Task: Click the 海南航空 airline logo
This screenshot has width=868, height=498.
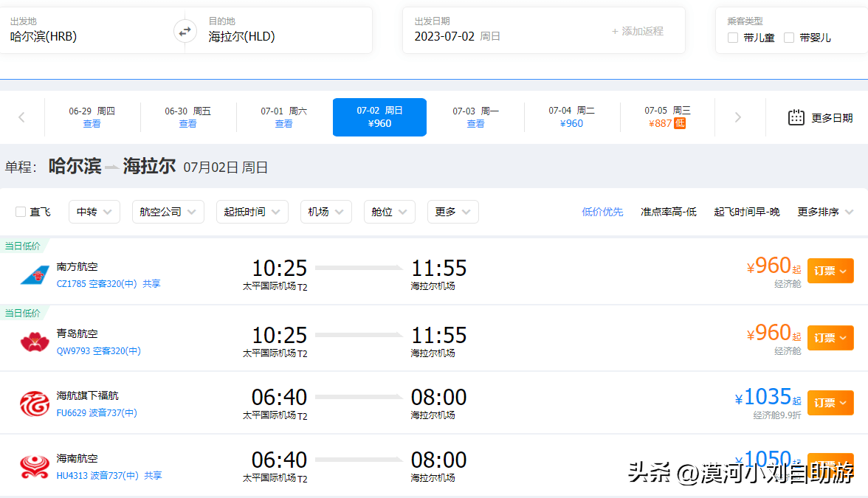Action: coord(35,466)
